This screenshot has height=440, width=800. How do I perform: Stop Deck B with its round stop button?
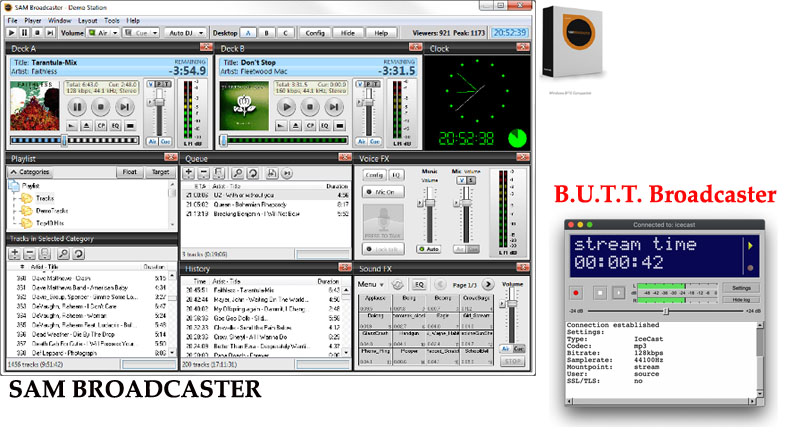310,107
